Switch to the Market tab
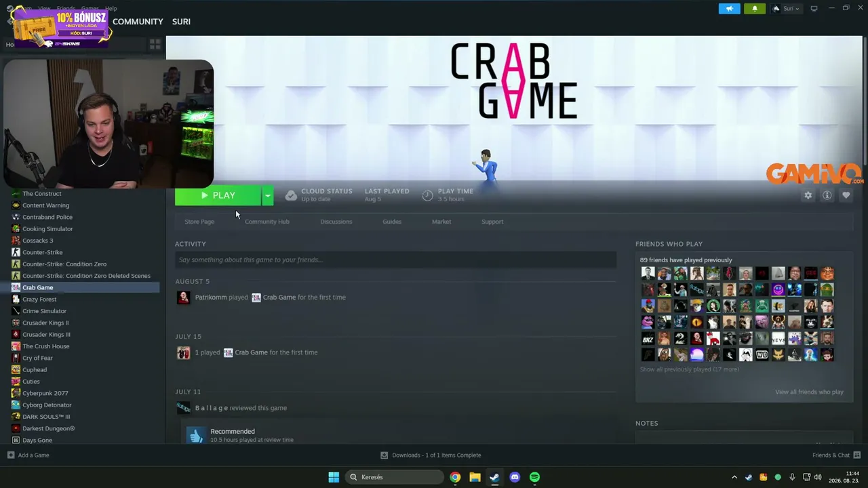 pos(441,222)
